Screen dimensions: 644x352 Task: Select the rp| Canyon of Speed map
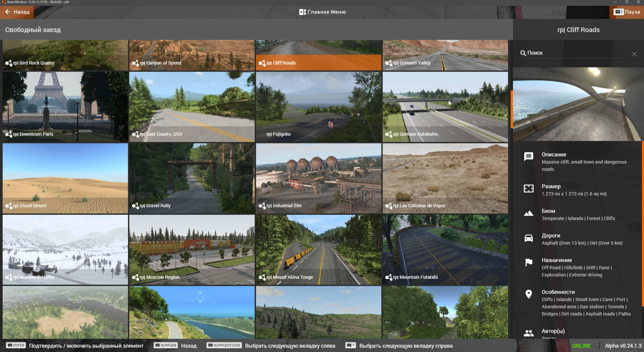tap(192, 55)
